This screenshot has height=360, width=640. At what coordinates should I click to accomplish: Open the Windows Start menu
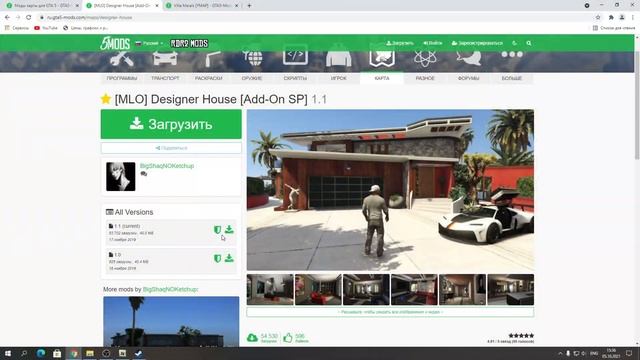[x=7, y=353]
